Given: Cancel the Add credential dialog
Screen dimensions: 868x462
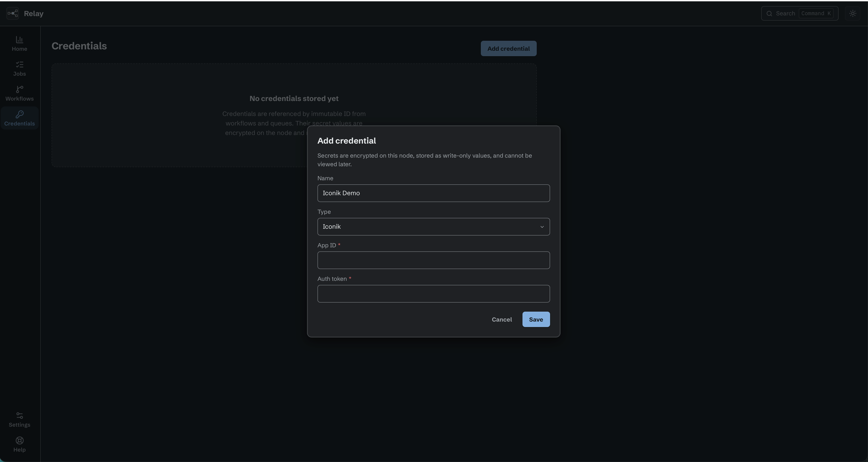Looking at the screenshot, I should pyautogui.click(x=502, y=319).
